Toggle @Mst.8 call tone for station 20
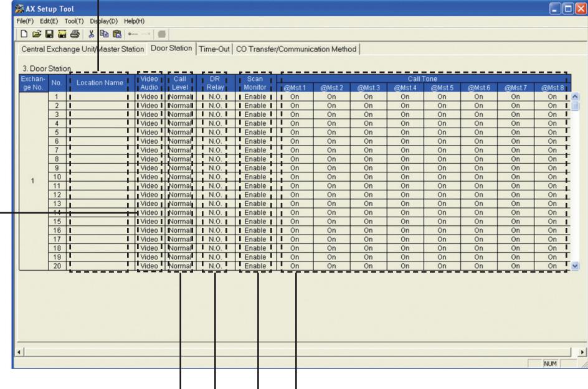This screenshot has height=389, width=588. click(x=552, y=266)
